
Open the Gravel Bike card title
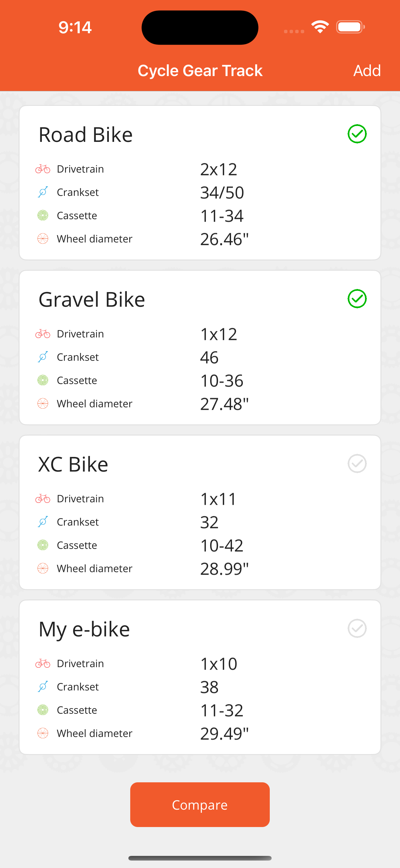[91, 299]
